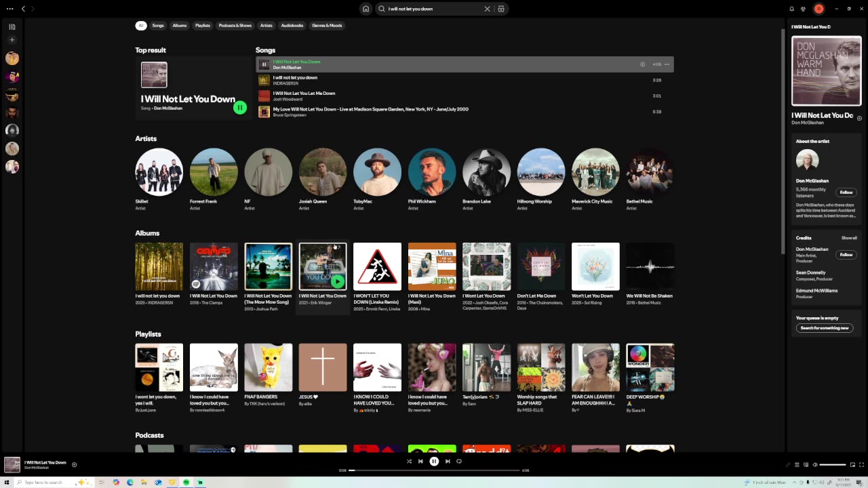Open the FNAF BANGERS playlist

[268, 378]
